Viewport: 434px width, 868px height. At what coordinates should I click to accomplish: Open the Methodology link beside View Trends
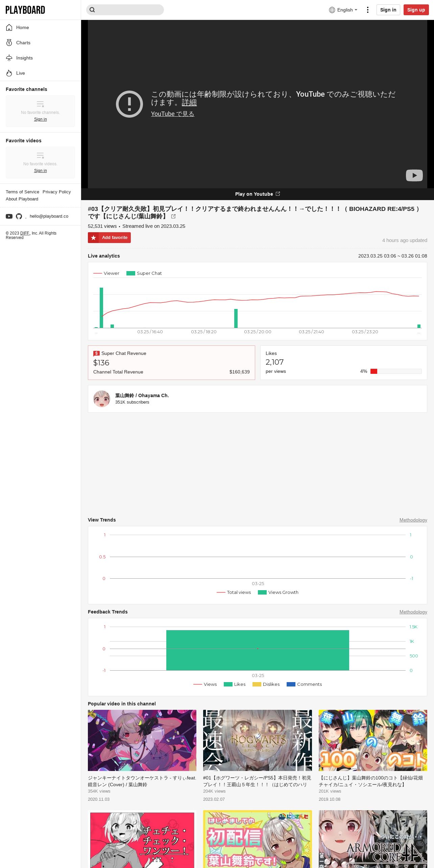pyautogui.click(x=413, y=520)
